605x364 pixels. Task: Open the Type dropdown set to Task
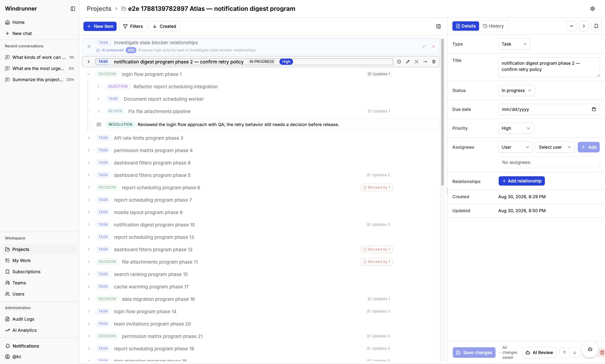[514, 44]
